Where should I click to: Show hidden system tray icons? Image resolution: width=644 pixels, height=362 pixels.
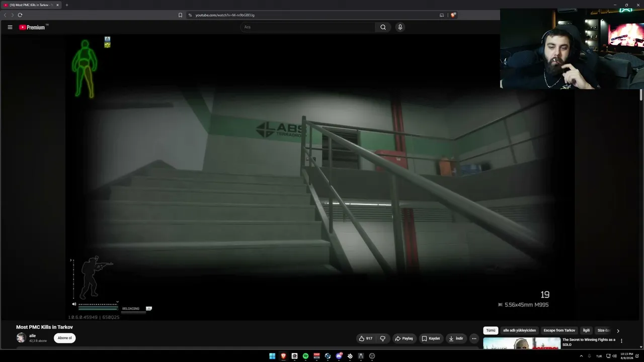[x=581, y=356]
